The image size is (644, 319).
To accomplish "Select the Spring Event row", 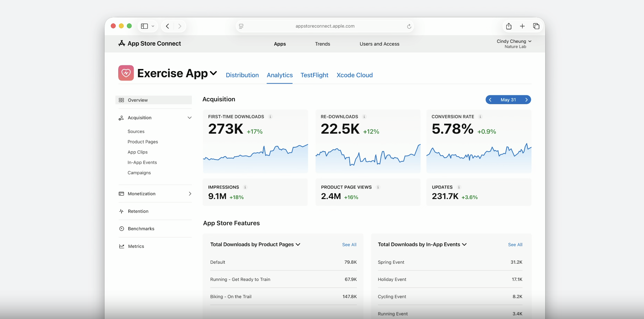I will [450, 262].
